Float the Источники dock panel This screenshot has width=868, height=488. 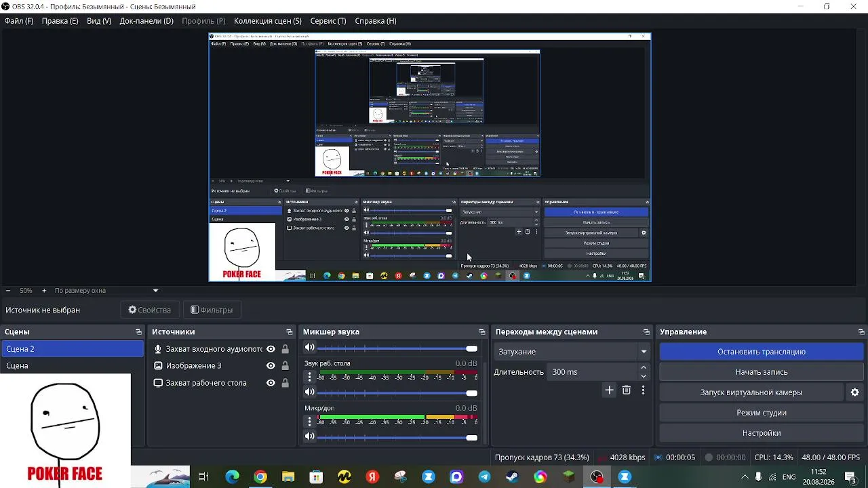tap(290, 332)
